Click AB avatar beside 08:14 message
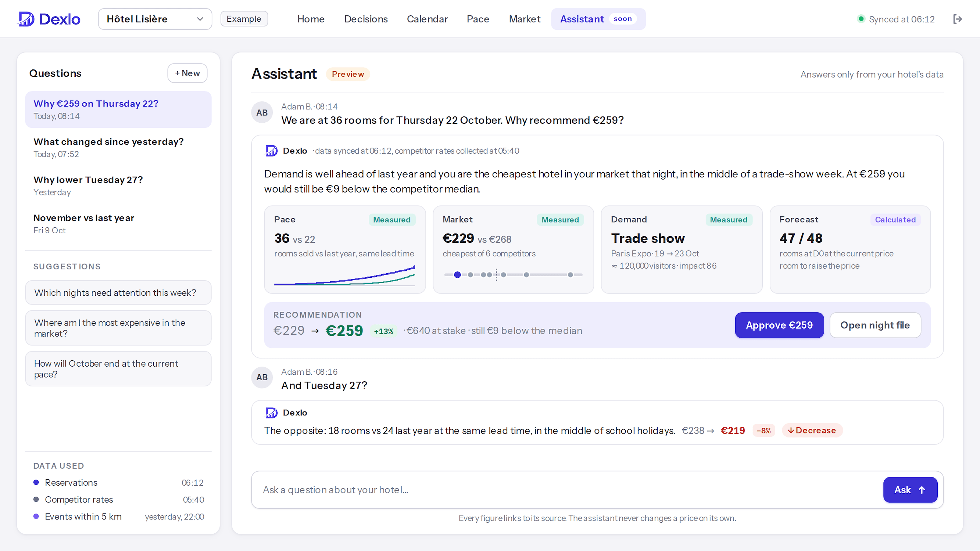Screen dimensions: 980x551 pyautogui.click(x=262, y=112)
